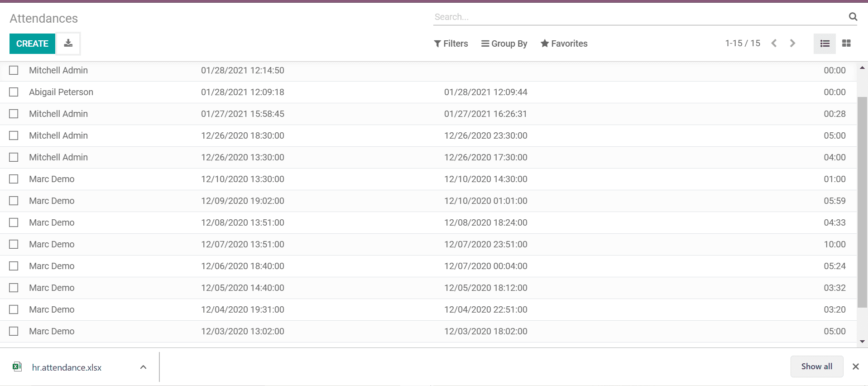Click check-out 12/07/2020 00:04:00

(486, 266)
